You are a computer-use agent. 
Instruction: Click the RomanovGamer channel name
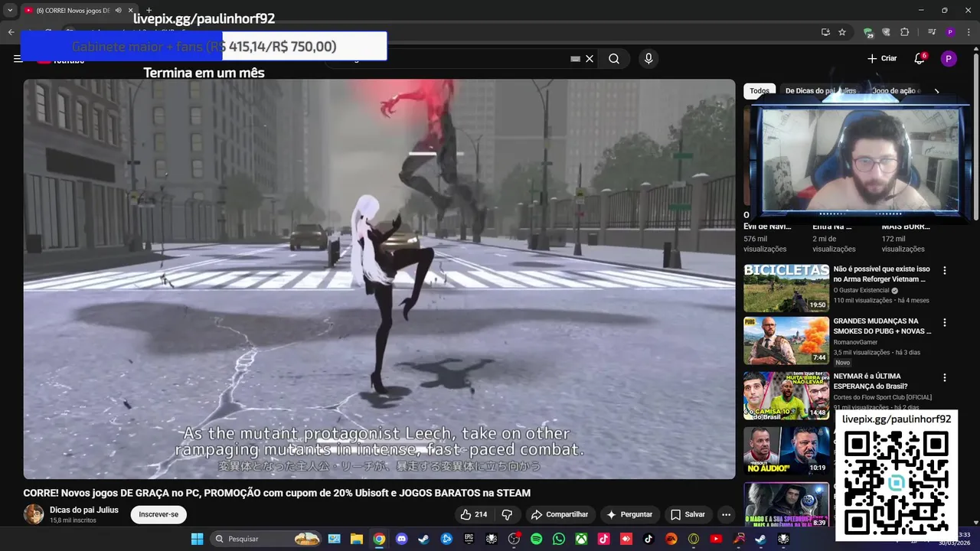855,342
